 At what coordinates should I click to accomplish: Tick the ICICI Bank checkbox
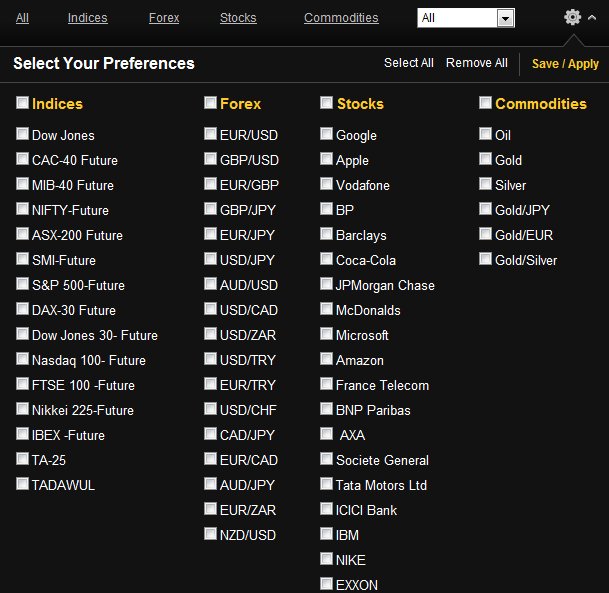327,509
